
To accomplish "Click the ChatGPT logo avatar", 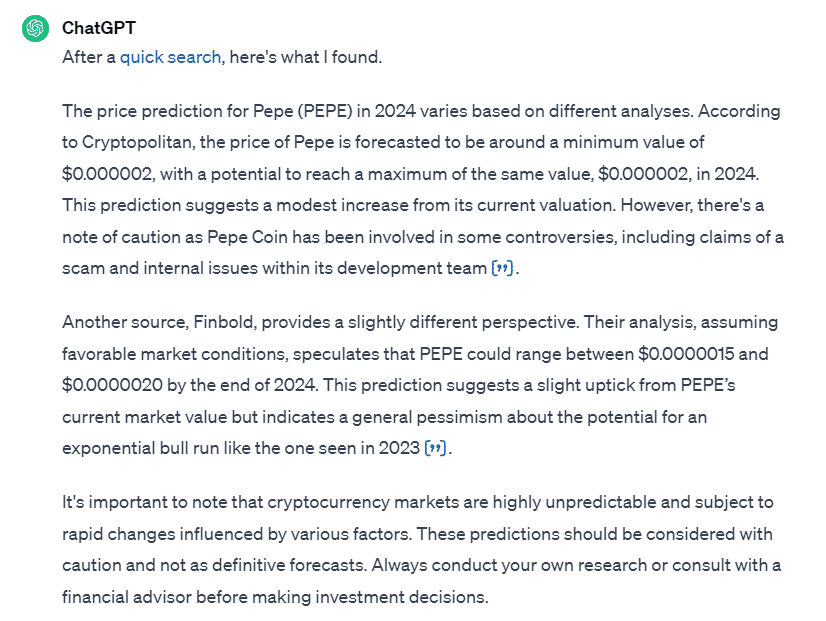I will [35, 28].
